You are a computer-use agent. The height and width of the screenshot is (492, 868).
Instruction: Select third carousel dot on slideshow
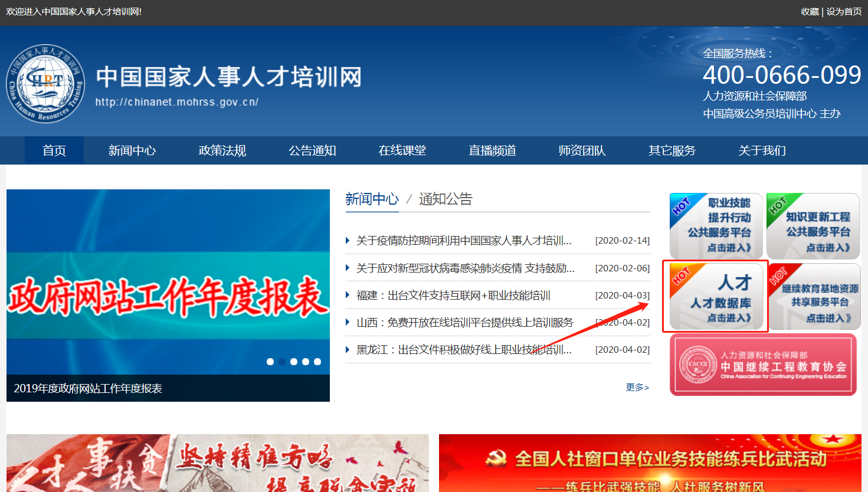294,362
